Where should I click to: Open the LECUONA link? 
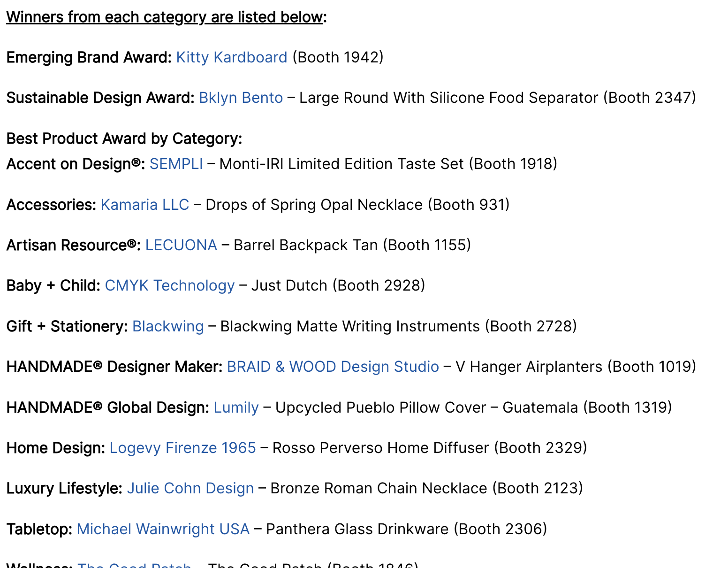pyautogui.click(x=181, y=245)
